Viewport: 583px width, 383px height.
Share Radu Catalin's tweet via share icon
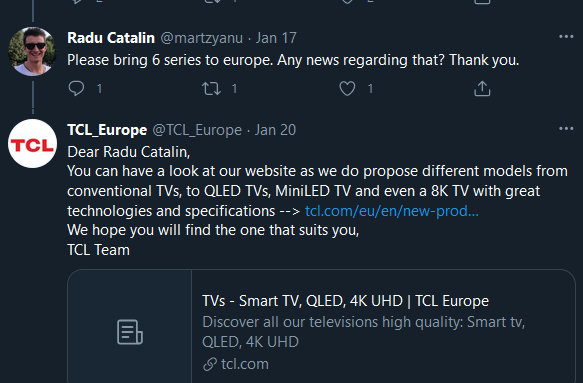(x=482, y=88)
